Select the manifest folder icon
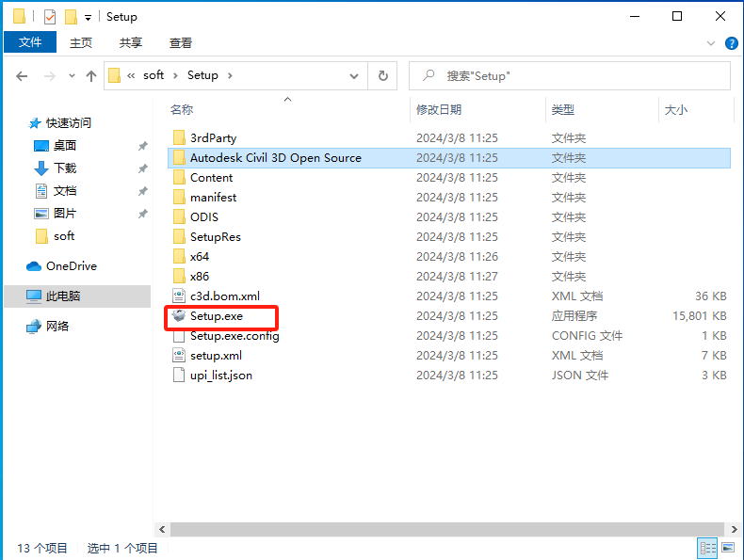744x560 pixels. coord(179,198)
